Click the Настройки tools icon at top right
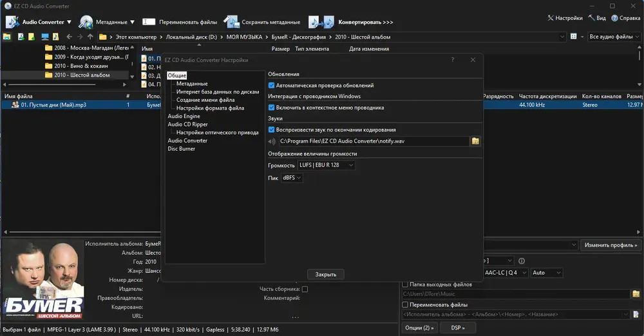 (551, 17)
